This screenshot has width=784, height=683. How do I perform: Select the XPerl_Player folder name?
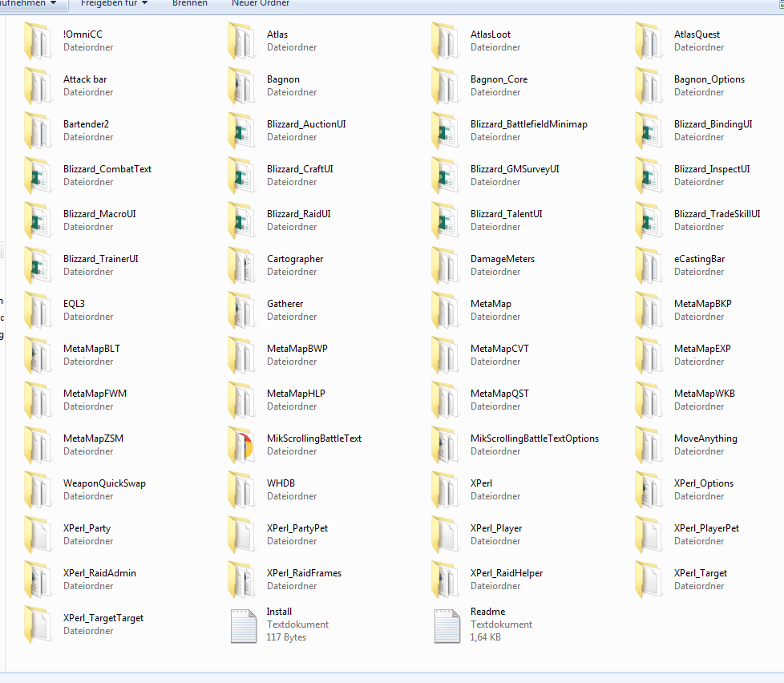(496, 528)
